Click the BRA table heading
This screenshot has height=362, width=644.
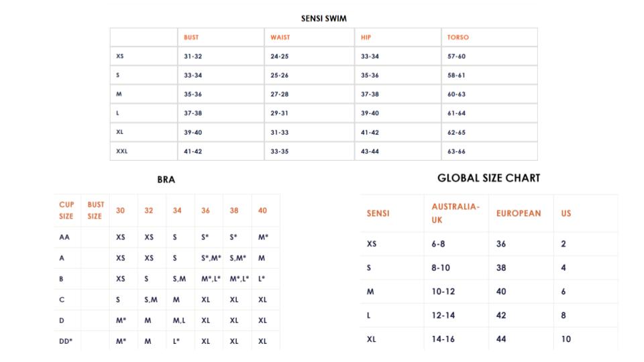(x=166, y=180)
